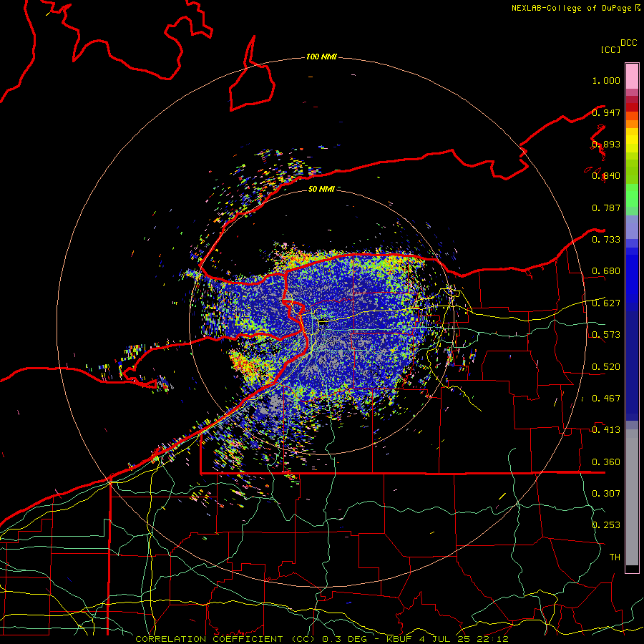Click the TH threshold label
This screenshot has height=644, width=644.
[x=615, y=557]
